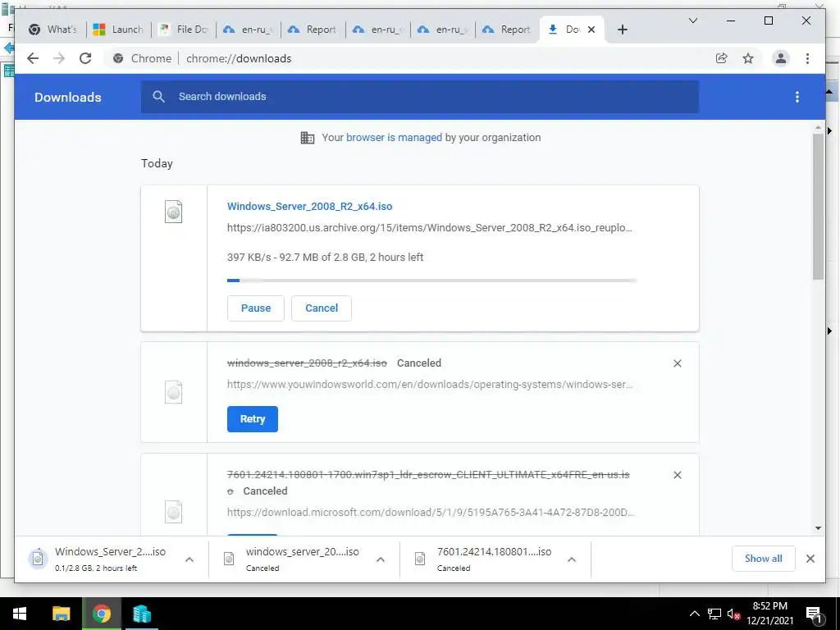Click the download.microsoft.com source URL
Viewport: 840px width, 630px height.
tap(430, 512)
